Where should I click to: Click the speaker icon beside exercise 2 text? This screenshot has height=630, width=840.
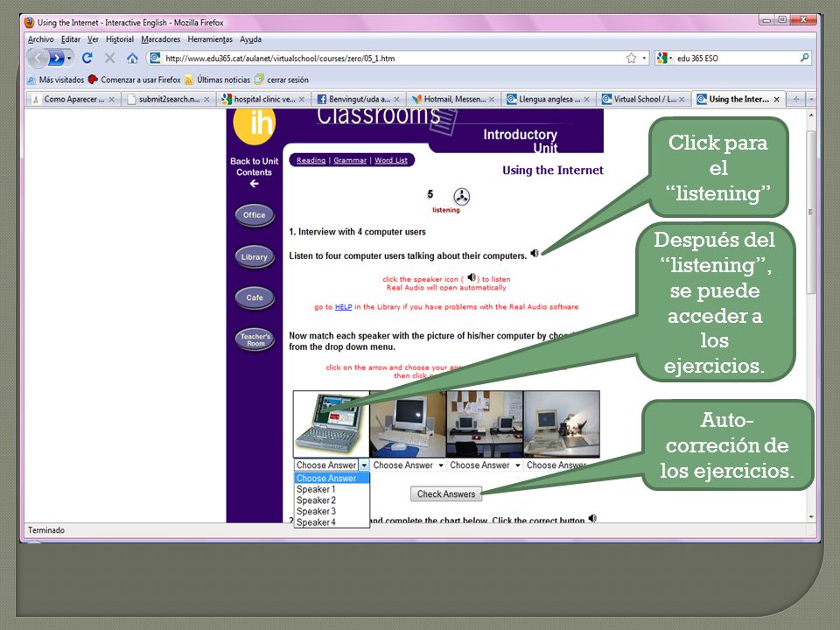(x=592, y=518)
